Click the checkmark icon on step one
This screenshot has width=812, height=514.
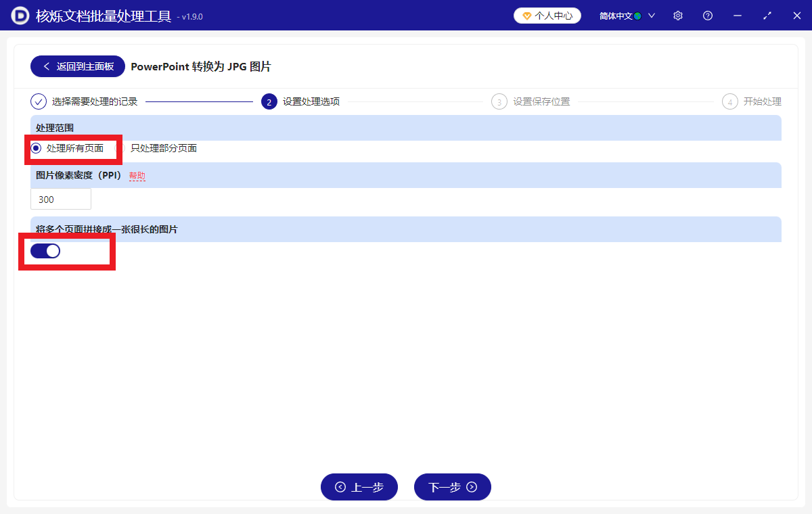click(x=37, y=101)
